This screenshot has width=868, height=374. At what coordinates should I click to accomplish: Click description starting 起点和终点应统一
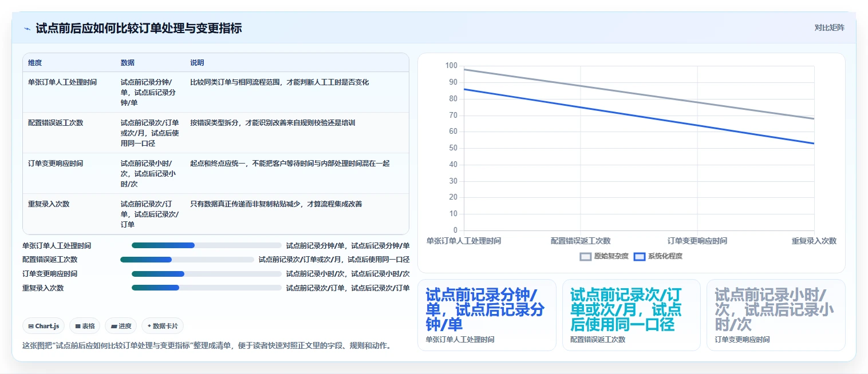click(290, 164)
